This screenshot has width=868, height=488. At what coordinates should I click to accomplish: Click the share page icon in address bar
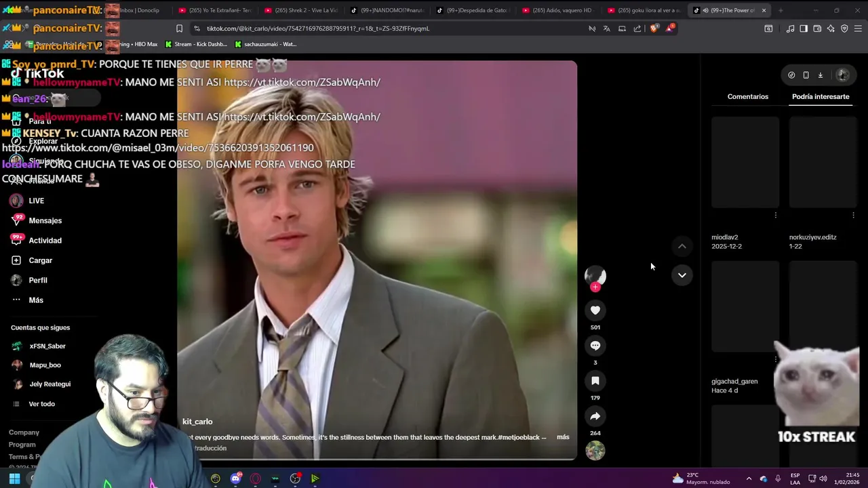pyautogui.click(x=637, y=28)
